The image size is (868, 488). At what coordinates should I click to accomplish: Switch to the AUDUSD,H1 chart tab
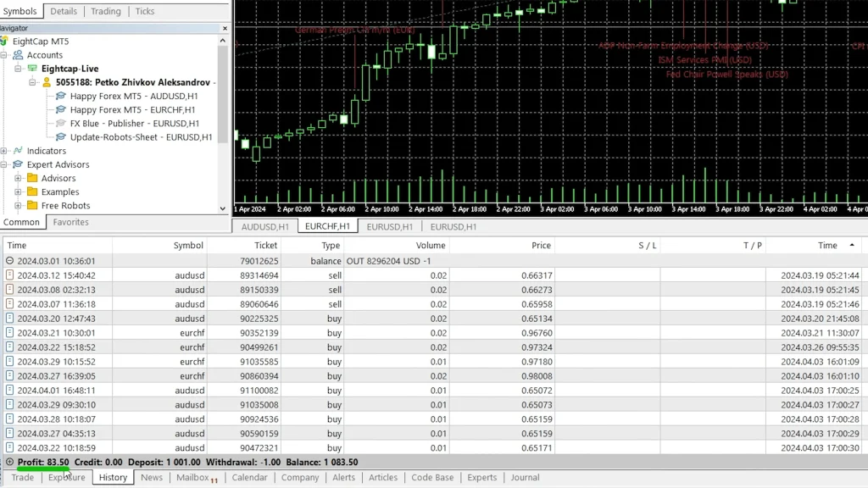264,226
